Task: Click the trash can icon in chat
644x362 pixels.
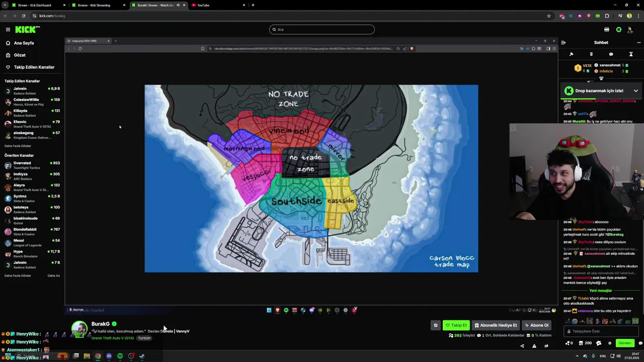Action: (x=591, y=54)
